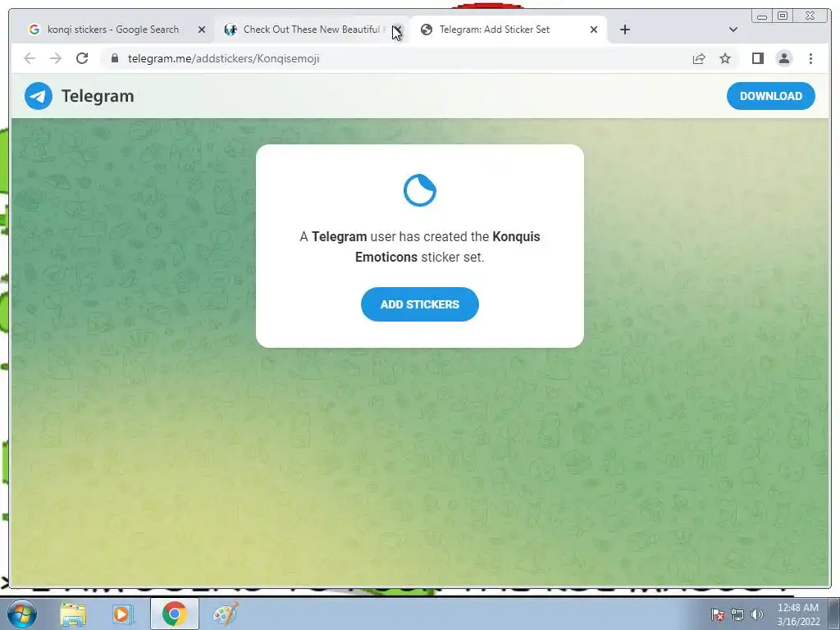Image resolution: width=840 pixels, height=630 pixels.
Task: Close the Telegram: Add Sticker Set tab
Action: pyautogui.click(x=594, y=30)
